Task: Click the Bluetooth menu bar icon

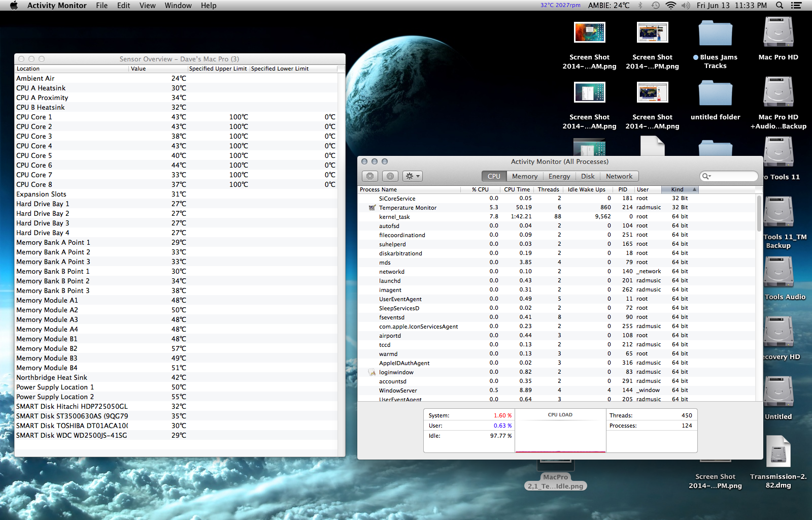Action: (640, 6)
